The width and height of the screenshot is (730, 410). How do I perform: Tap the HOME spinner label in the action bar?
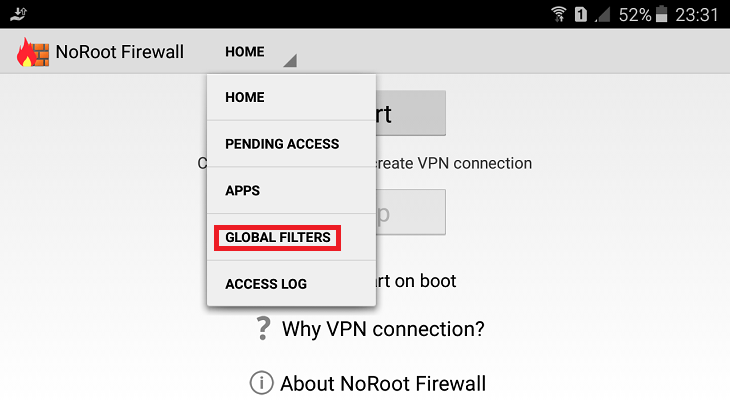(x=244, y=52)
